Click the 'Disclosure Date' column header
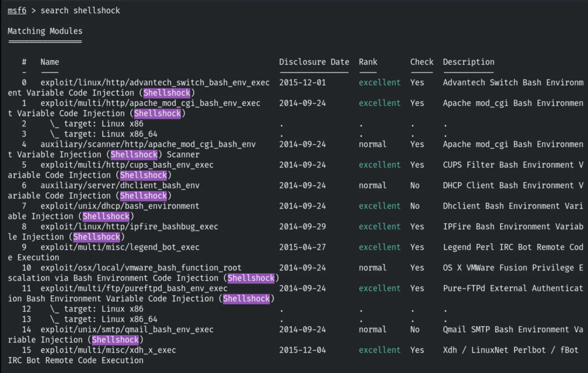This screenshot has width=588, height=373. point(314,62)
